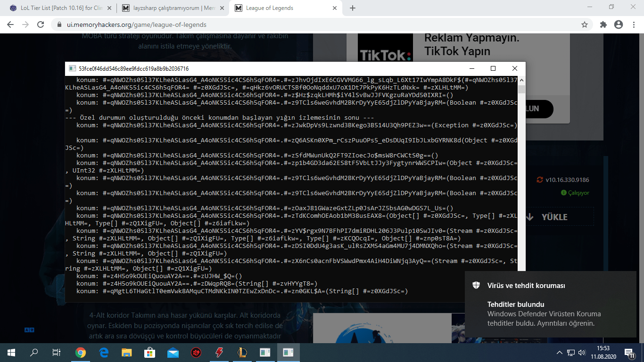Open Mail app from taskbar
Screen dimensions: 644x362
tap(173, 352)
